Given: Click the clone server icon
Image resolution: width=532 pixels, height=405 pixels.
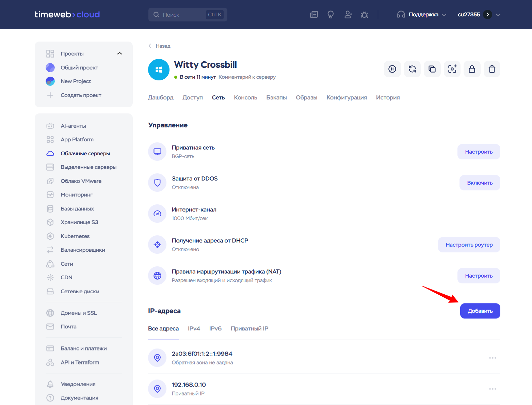Looking at the screenshot, I should [x=432, y=69].
